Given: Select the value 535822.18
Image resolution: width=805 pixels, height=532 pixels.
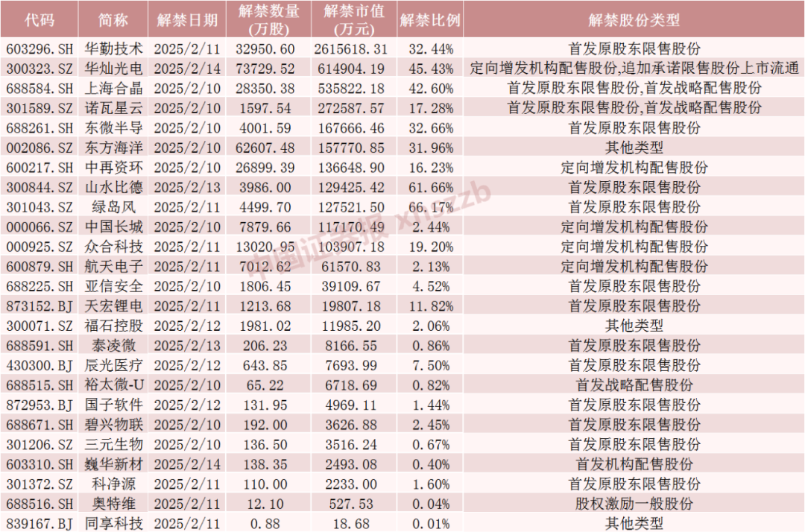Looking at the screenshot, I should pyautogui.click(x=350, y=89).
